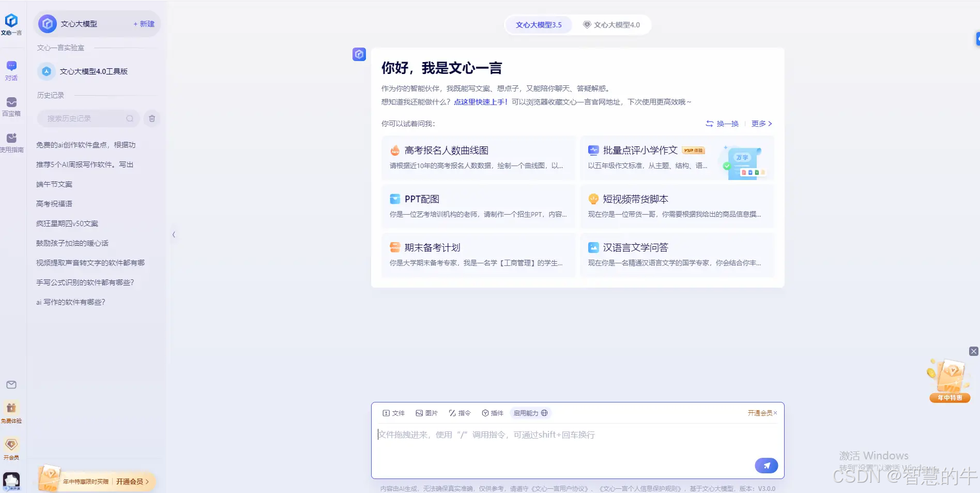
Task: Open history item 疯狂星期四v50文案
Action: click(x=67, y=223)
